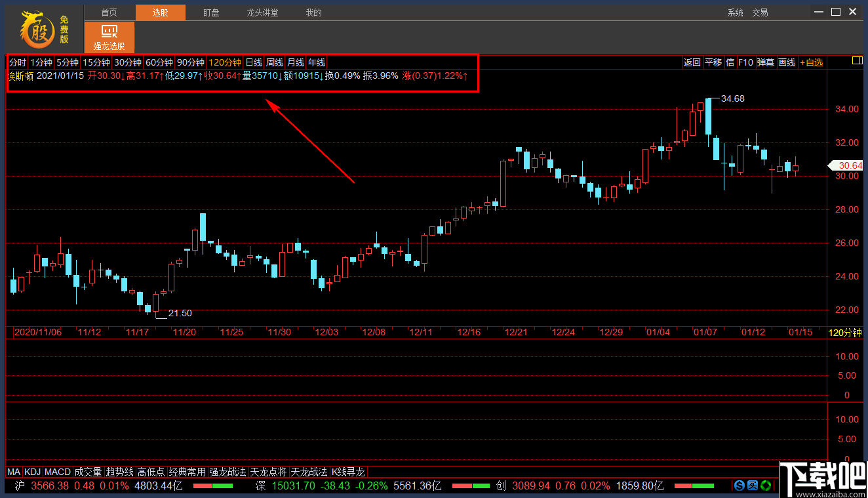Toggle the 弹幕 bullet comments button
The width and height of the screenshot is (868, 498).
click(x=766, y=62)
